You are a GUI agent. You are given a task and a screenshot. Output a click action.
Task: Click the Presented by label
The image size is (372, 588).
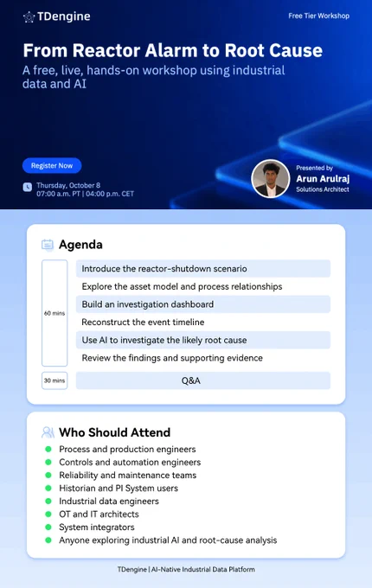(314, 168)
